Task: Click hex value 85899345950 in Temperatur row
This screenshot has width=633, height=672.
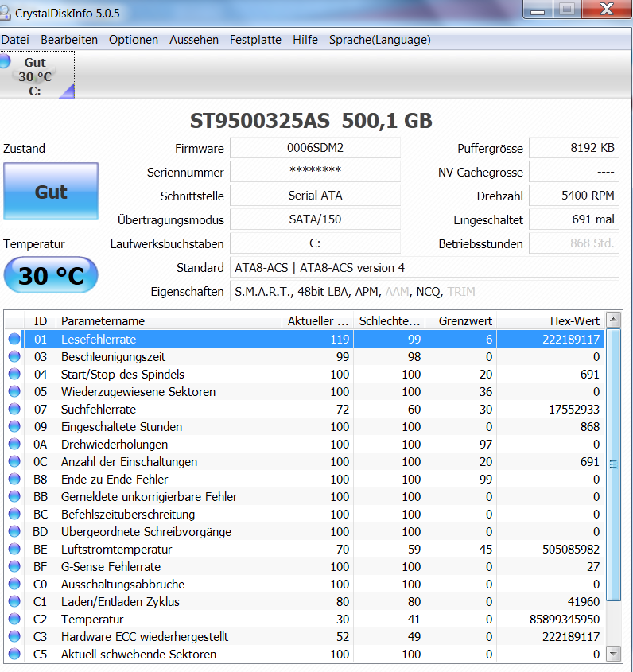Action: pyautogui.click(x=565, y=620)
